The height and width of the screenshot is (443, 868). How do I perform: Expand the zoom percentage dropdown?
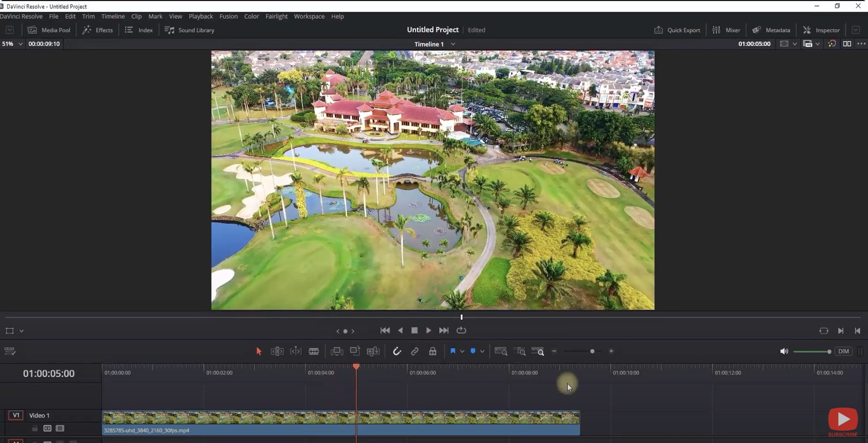tap(20, 44)
